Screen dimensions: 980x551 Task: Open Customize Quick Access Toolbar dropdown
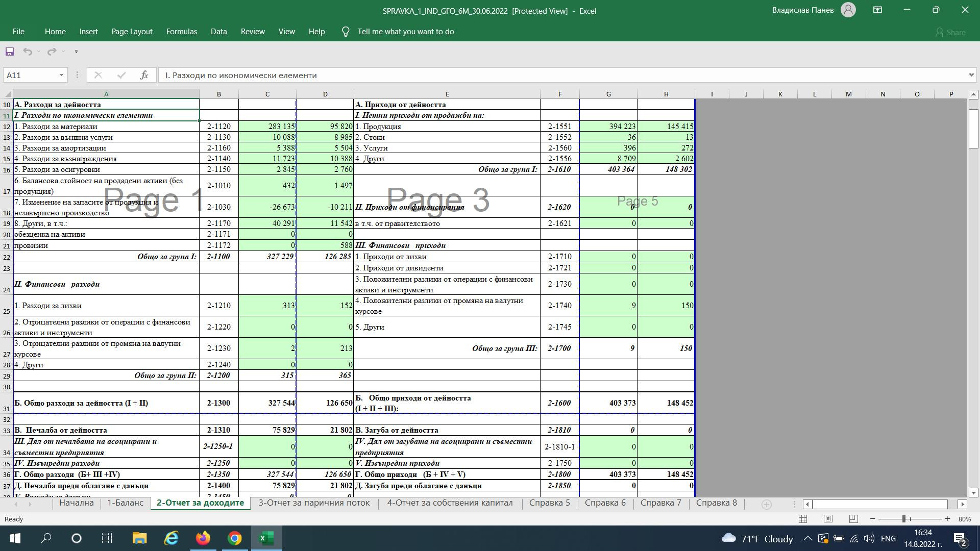tap(76, 52)
